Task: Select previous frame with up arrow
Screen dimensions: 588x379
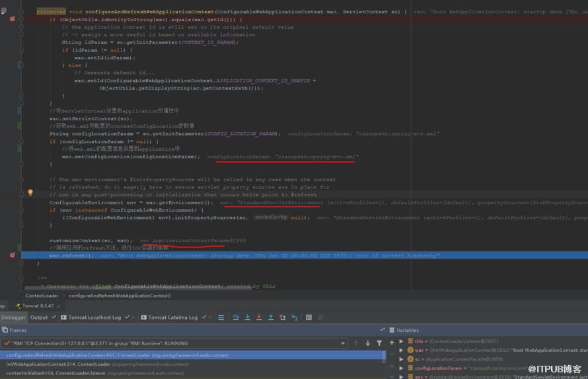Action: pos(356,343)
